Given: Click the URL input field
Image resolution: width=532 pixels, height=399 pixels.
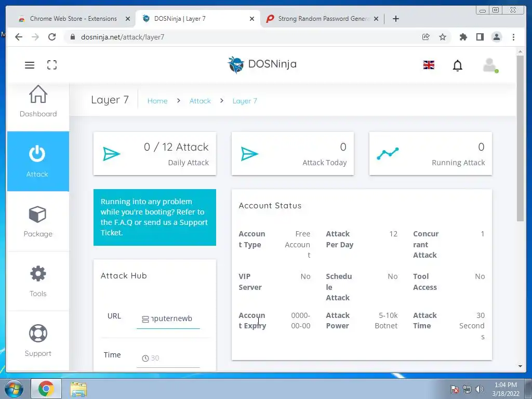Looking at the screenshot, I should click(x=168, y=319).
